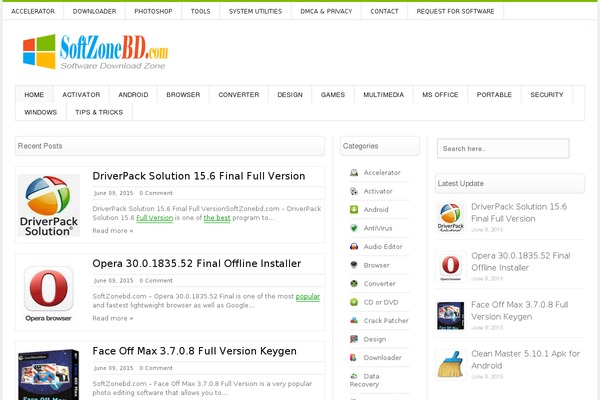Open Clean Master 5.10.1 Apk link
This screenshot has width=600, height=400.
click(x=526, y=359)
